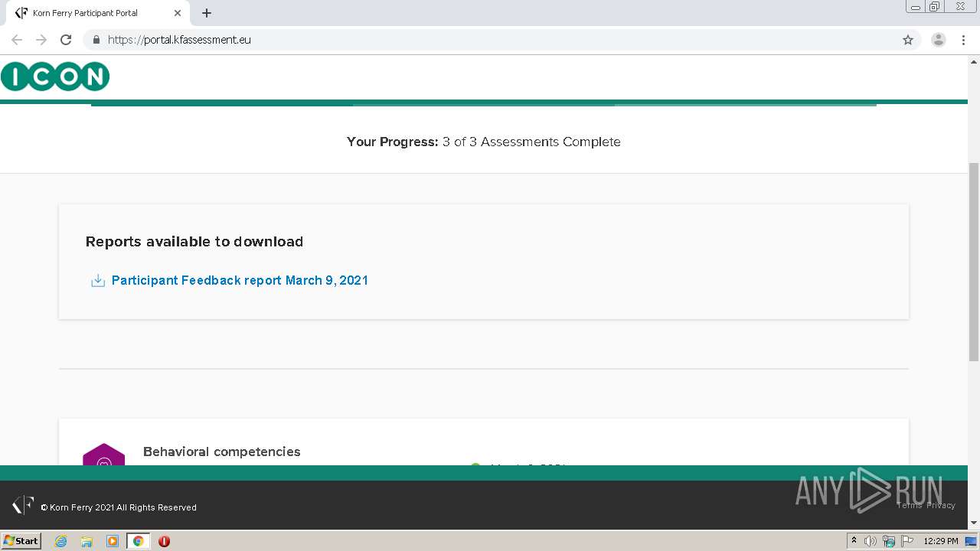
Task: Click the red security shield taskbar icon
Action: point(164,541)
